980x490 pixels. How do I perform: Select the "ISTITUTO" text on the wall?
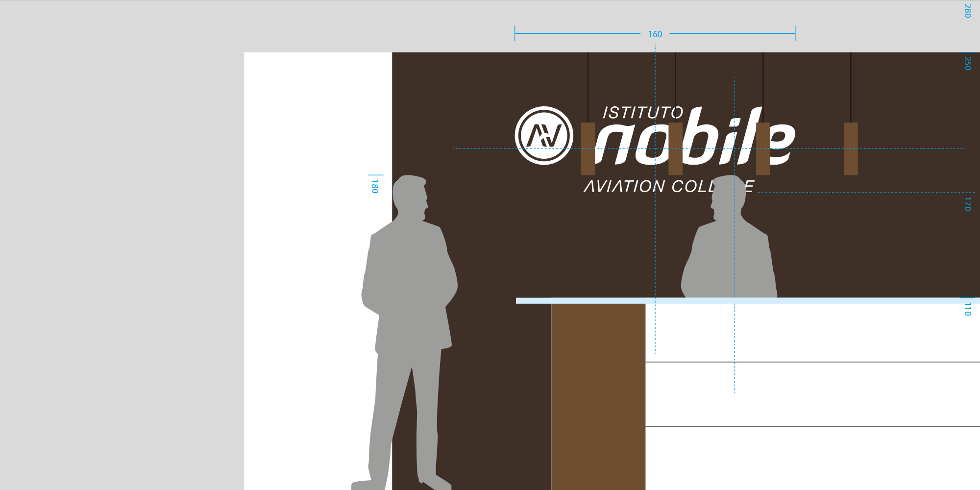coord(643,113)
